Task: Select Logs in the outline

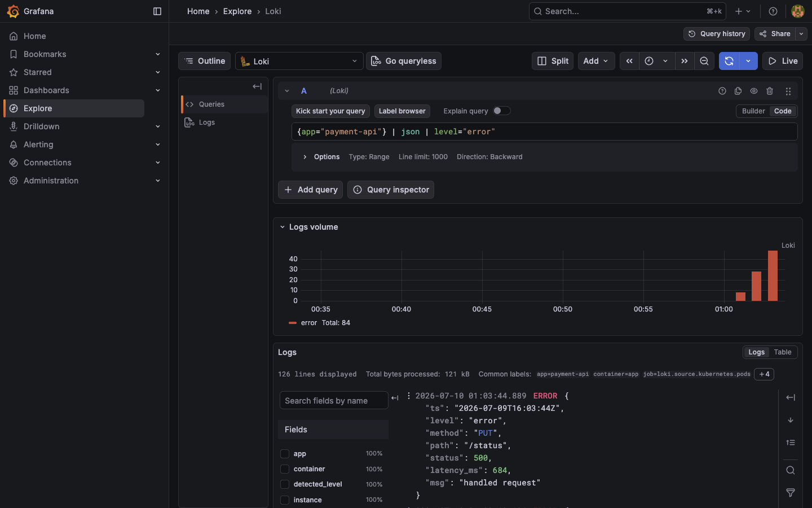Action: pos(224,122)
